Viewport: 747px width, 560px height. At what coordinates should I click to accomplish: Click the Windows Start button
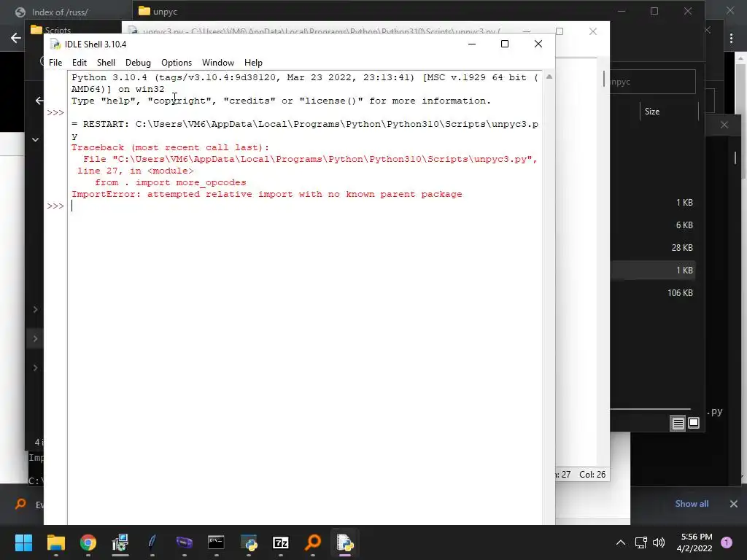pos(23,542)
